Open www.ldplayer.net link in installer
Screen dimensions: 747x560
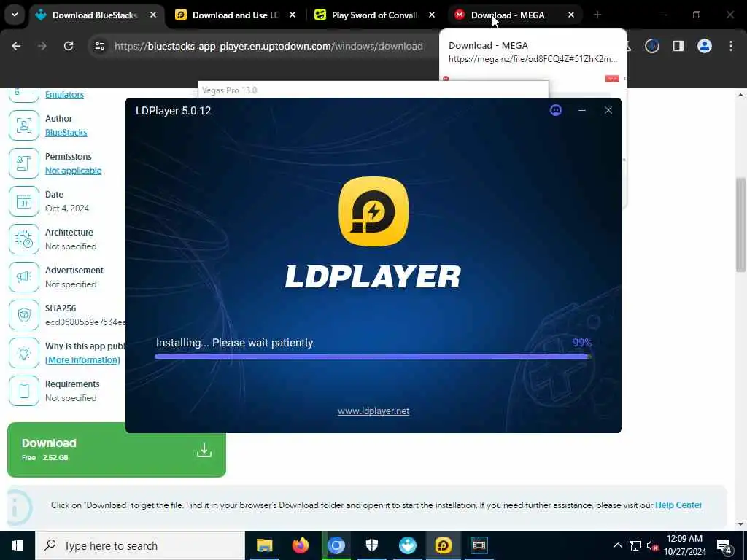click(373, 411)
